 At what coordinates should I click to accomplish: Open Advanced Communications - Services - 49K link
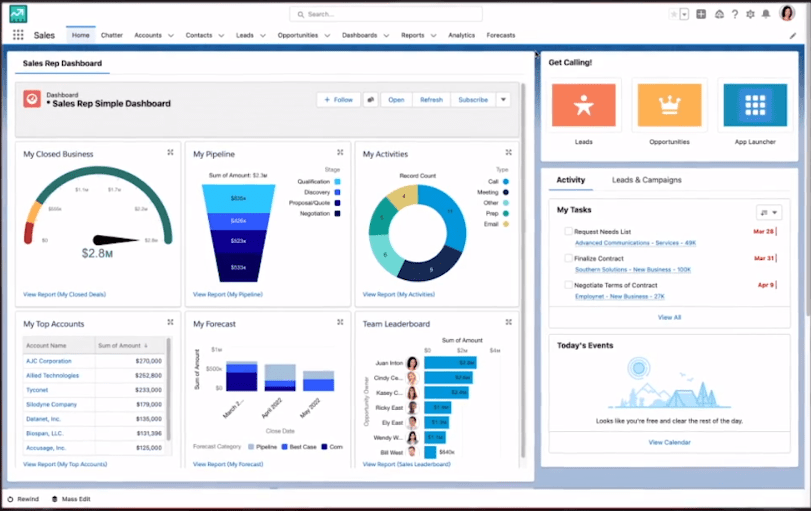tap(635, 243)
